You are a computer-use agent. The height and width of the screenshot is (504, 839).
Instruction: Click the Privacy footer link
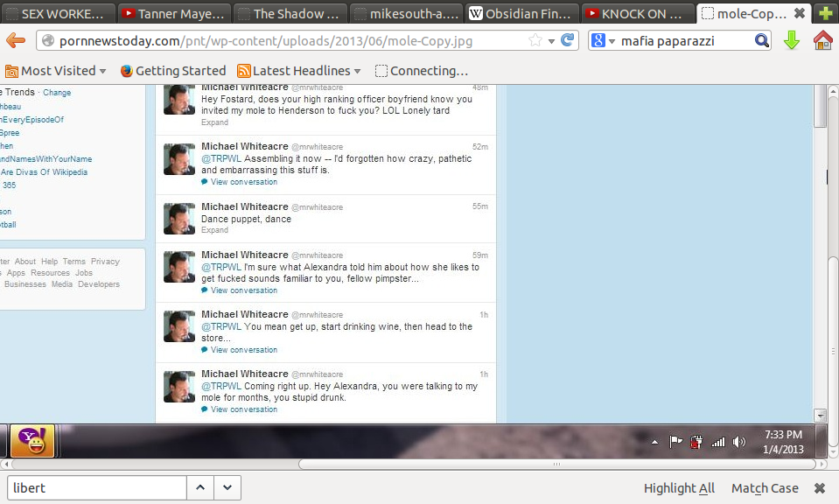coord(105,262)
